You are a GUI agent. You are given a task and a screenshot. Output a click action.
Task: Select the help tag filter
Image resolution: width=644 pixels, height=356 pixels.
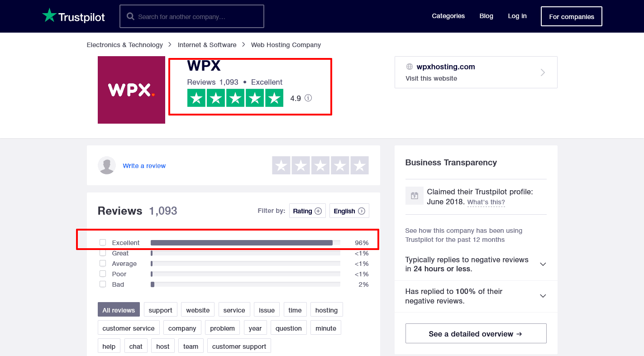(x=109, y=346)
